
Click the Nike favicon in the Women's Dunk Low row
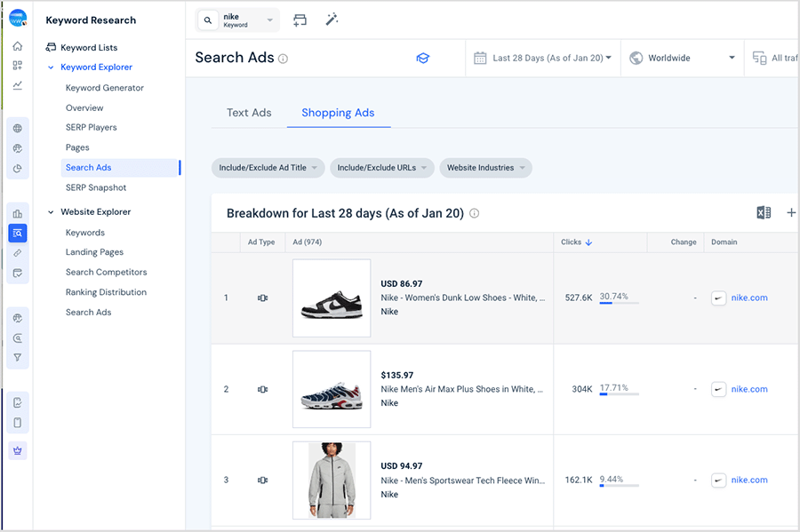click(719, 298)
